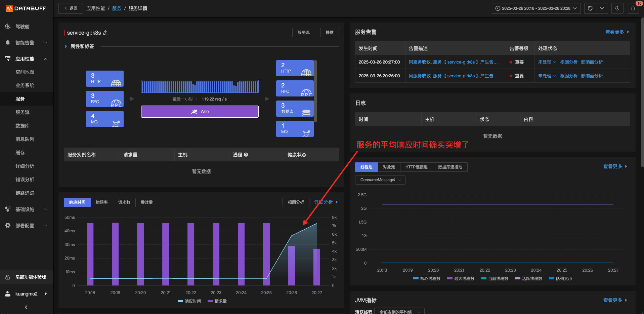Open the notification bell icon
The width and height of the screenshot is (644, 314).
click(x=633, y=8)
